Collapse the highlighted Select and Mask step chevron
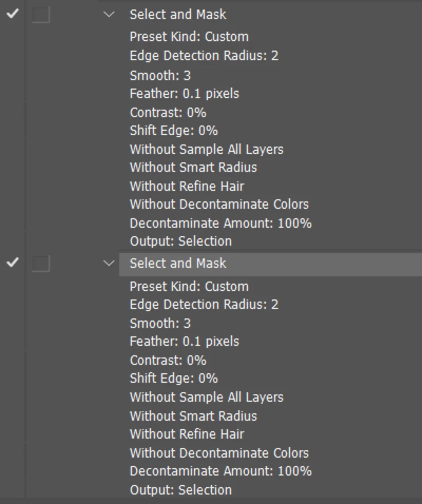This screenshot has width=422, height=504. pos(109,264)
